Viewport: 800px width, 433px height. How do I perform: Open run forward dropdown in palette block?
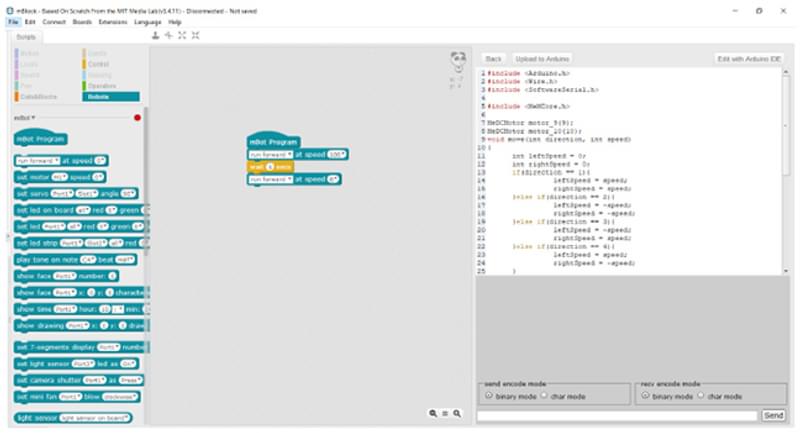pos(38,161)
